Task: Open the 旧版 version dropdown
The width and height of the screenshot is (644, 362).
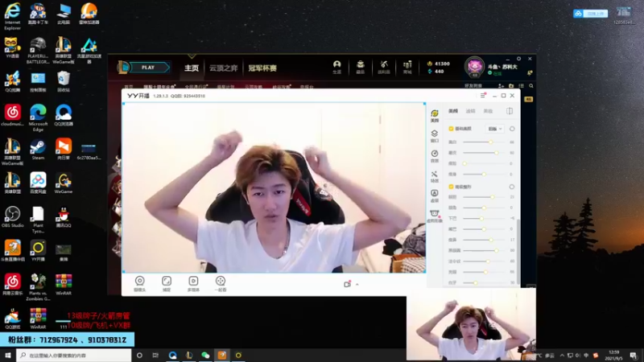Action: (x=494, y=129)
